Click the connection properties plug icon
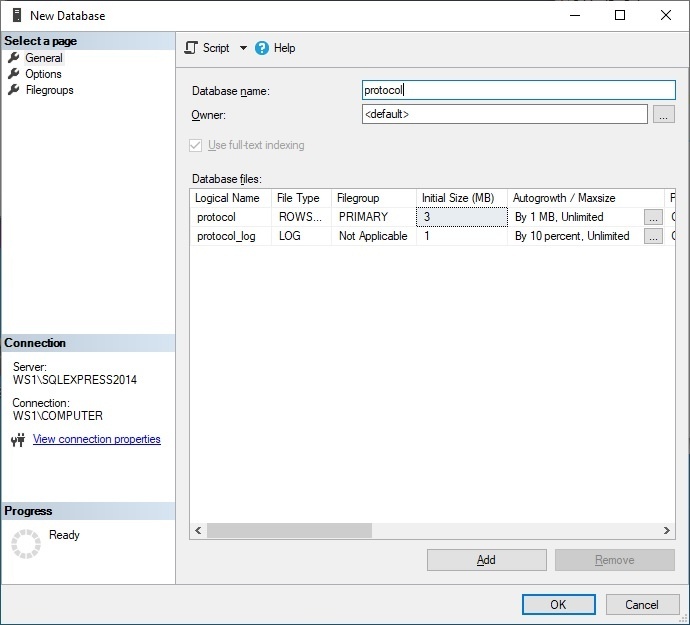Image resolution: width=690 pixels, height=625 pixels. [x=18, y=439]
